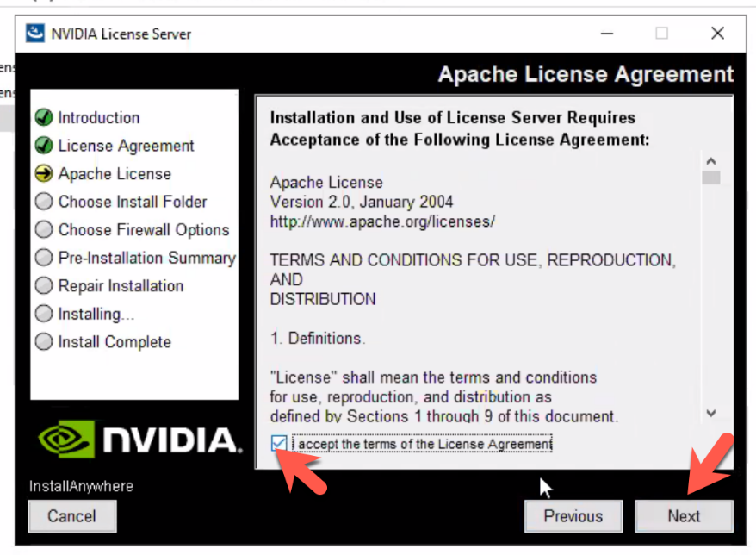Click the Introduction step label
The width and height of the screenshot is (756, 555).
pos(99,118)
